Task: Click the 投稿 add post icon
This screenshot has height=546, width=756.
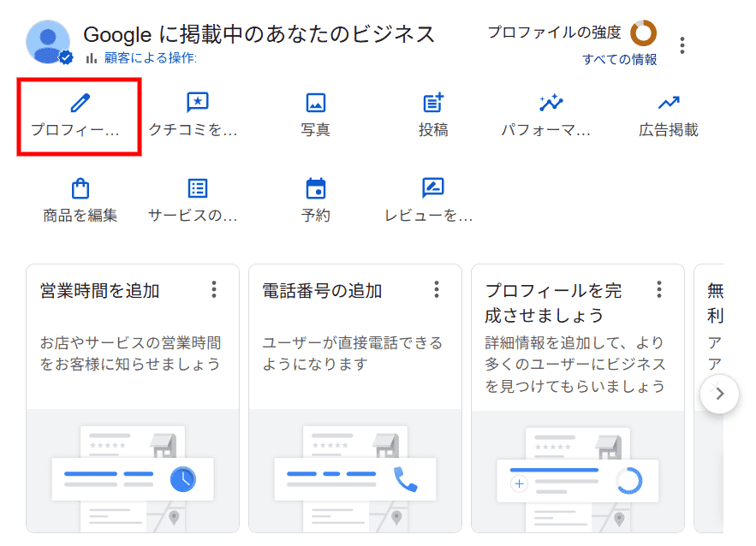Action: click(433, 102)
